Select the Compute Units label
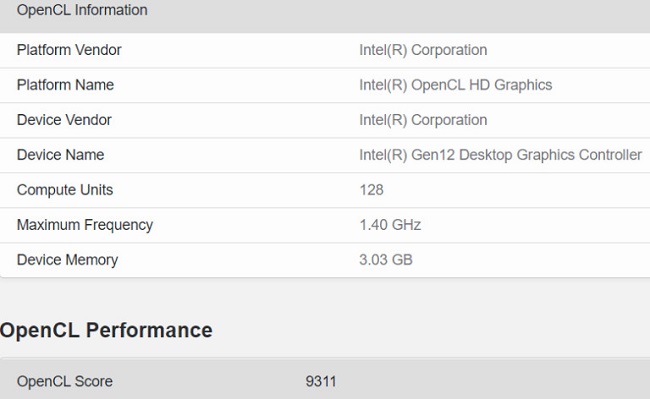Image resolution: width=650 pixels, height=399 pixels. 65,190
